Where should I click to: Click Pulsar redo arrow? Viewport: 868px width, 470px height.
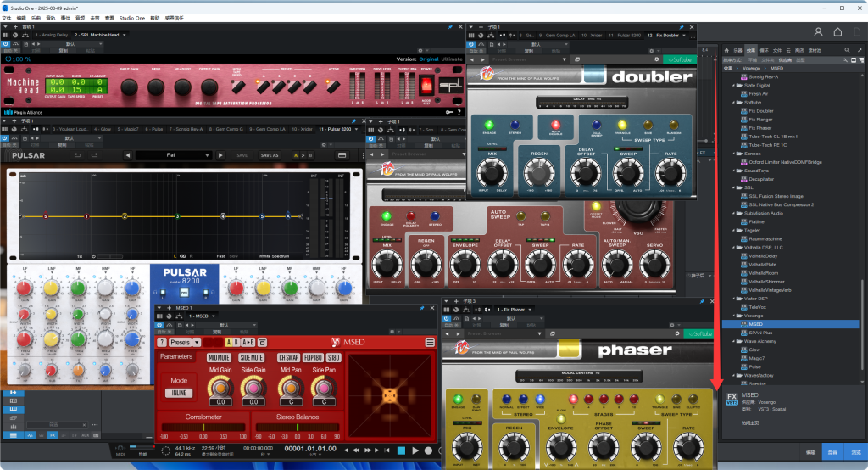point(94,155)
